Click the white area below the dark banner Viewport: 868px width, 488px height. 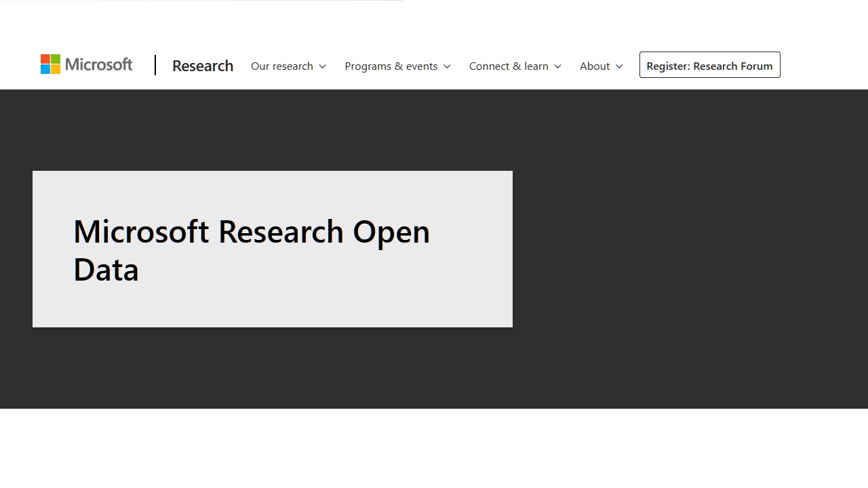point(434,447)
